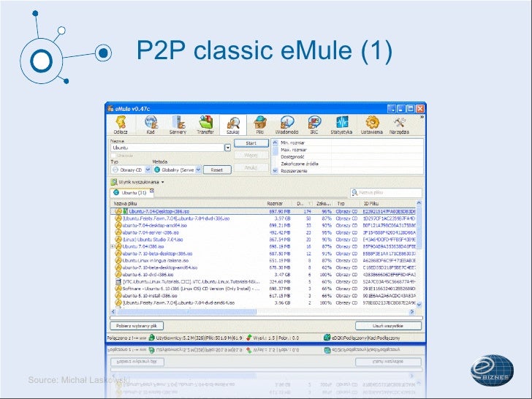This screenshot has width=532, height=399.
Task: Expand the Wynik wyszukiwania dropdown arrow
Action: point(162,182)
